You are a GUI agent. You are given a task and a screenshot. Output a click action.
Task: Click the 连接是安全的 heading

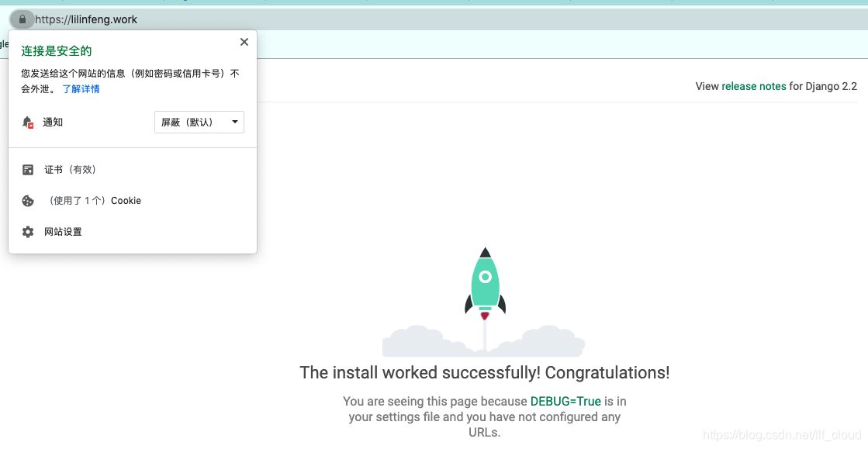coord(57,51)
